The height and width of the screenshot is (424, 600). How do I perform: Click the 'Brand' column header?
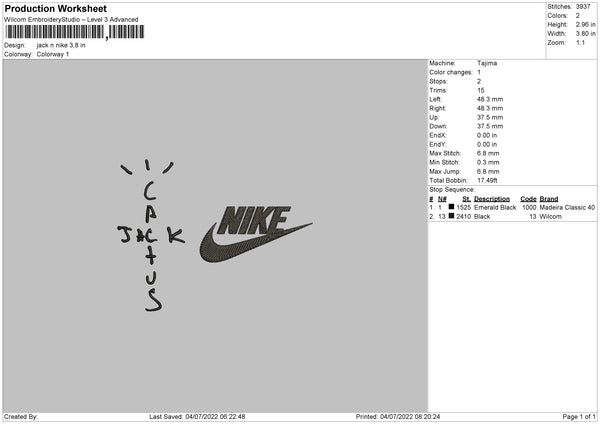click(549, 199)
